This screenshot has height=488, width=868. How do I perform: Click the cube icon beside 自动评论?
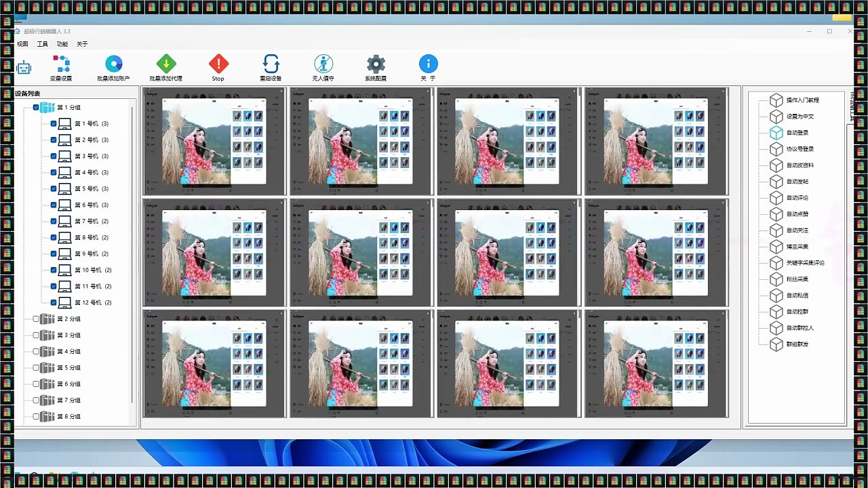click(x=776, y=197)
